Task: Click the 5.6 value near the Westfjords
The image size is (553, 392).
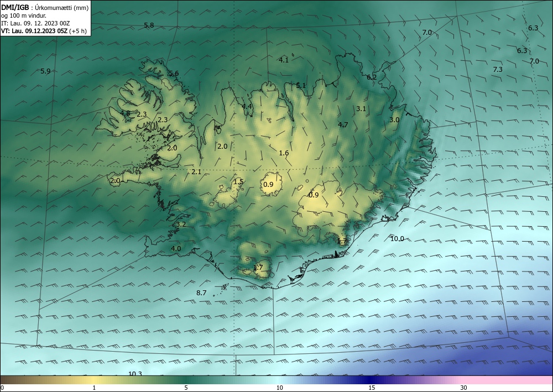Action: click(174, 74)
